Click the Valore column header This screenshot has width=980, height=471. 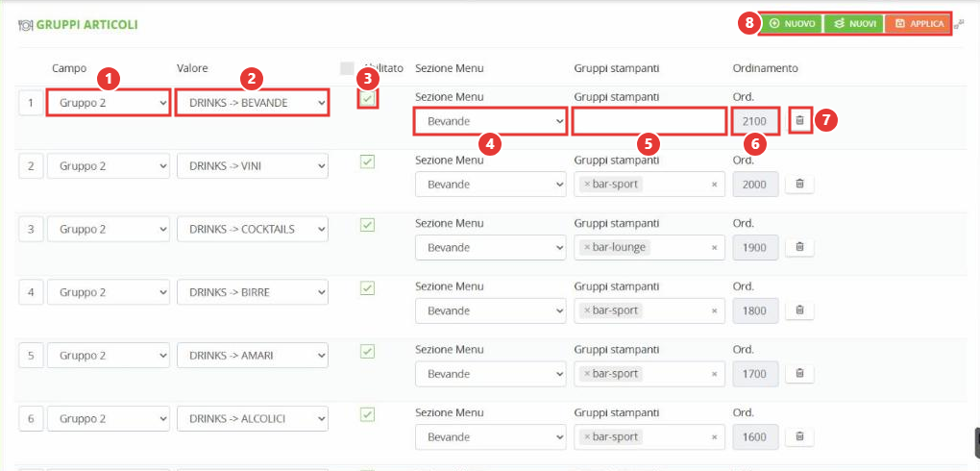192,68
